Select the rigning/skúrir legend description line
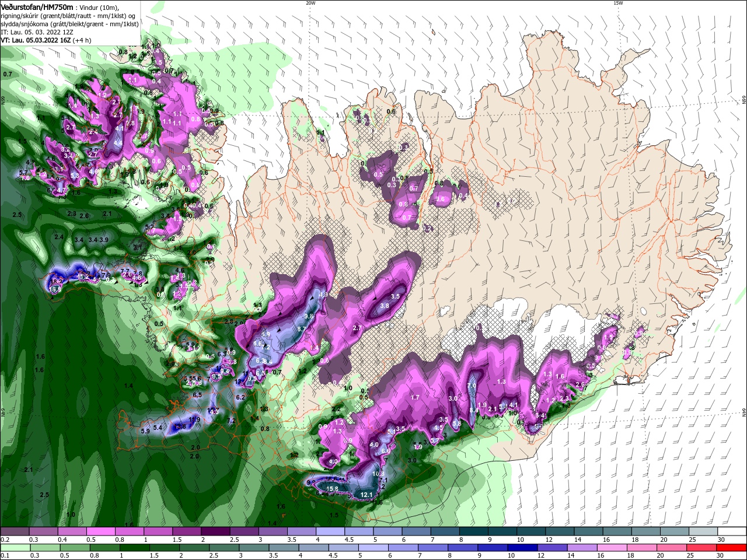This screenshot has width=747, height=560. tap(68, 16)
